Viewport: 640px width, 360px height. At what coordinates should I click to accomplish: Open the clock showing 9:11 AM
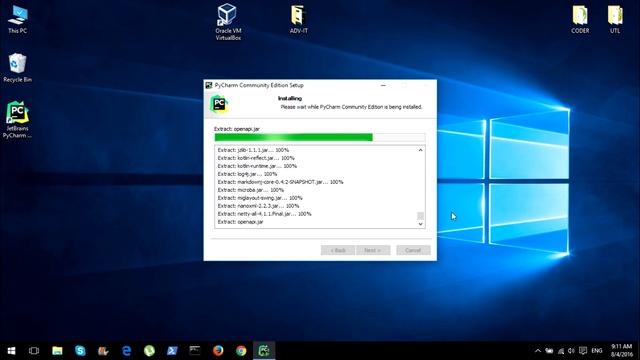click(622, 351)
